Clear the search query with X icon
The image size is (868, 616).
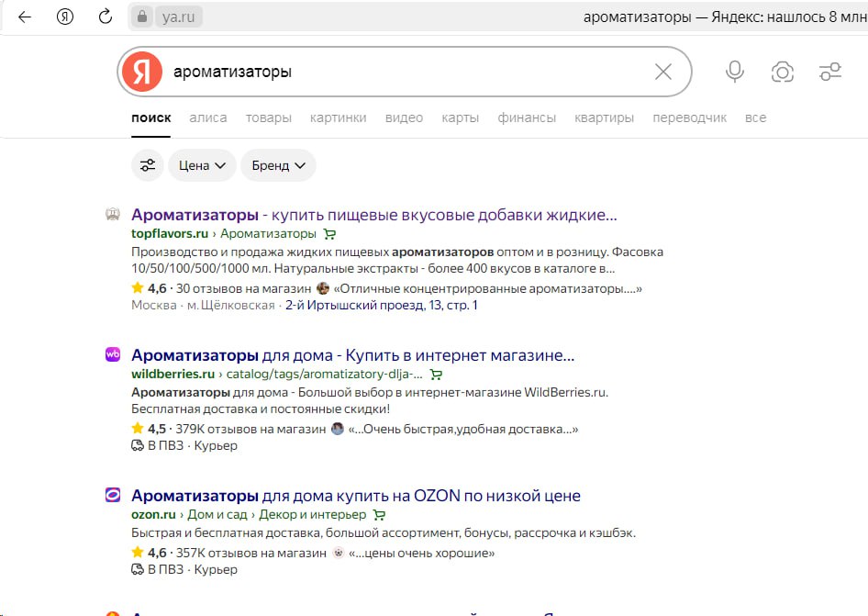point(662,72)
